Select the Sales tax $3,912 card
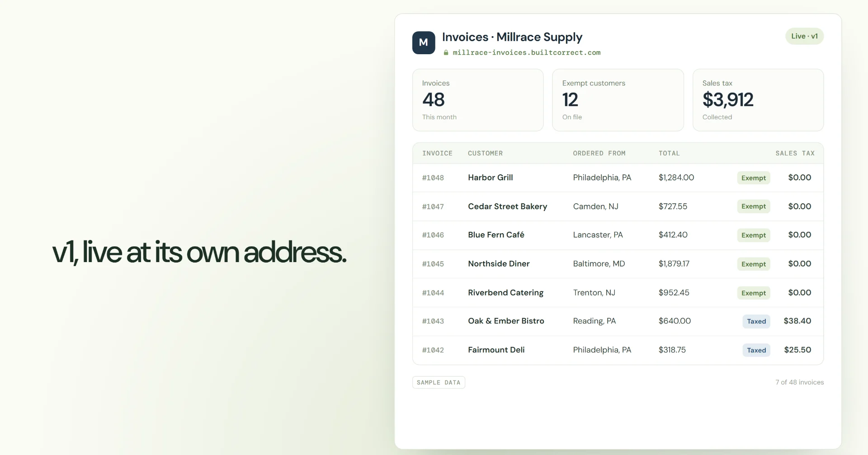The width and height of the screenshot is (868, 455). click(x=758, y=100)
